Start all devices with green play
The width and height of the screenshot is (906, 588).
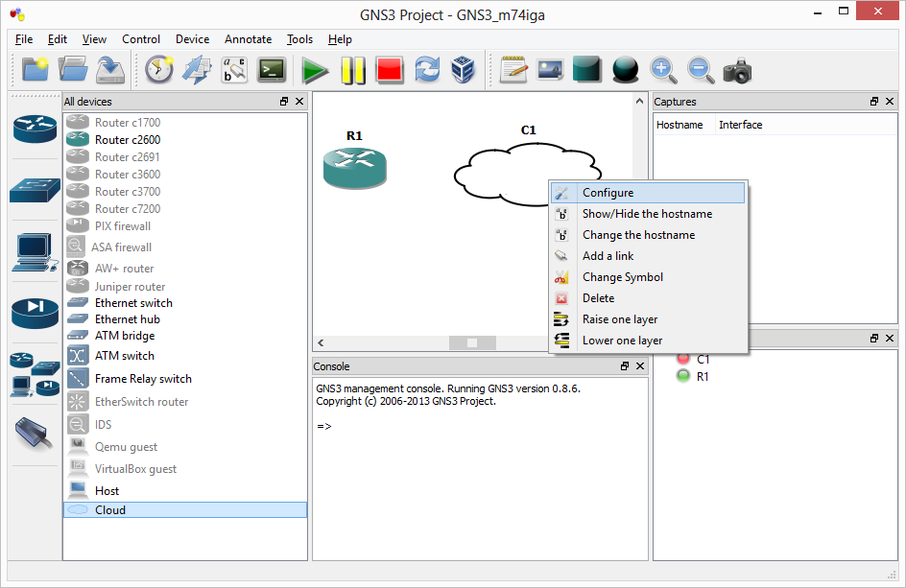point(315,71)
